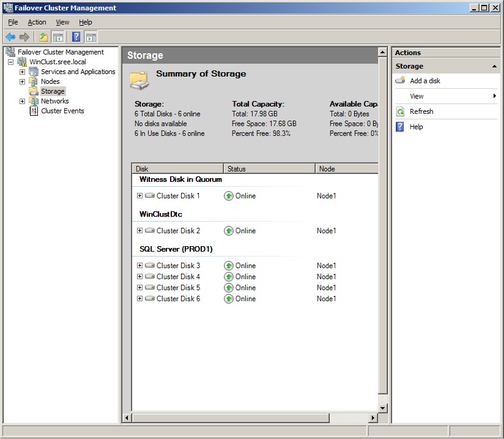
Task: Click the blue Help toolbar icon
Action: click(76, 37)
